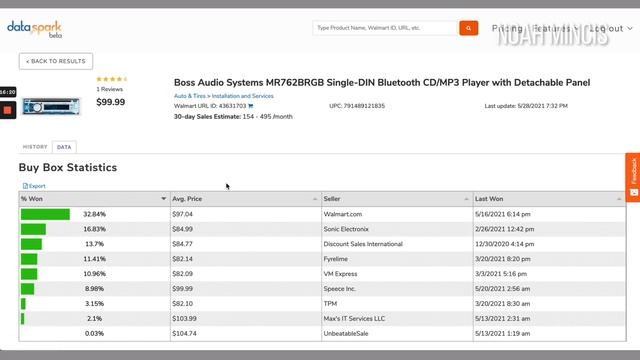Click the DataSpark beta logo
This screenshot has width=640, height=360.
point(35,29)
